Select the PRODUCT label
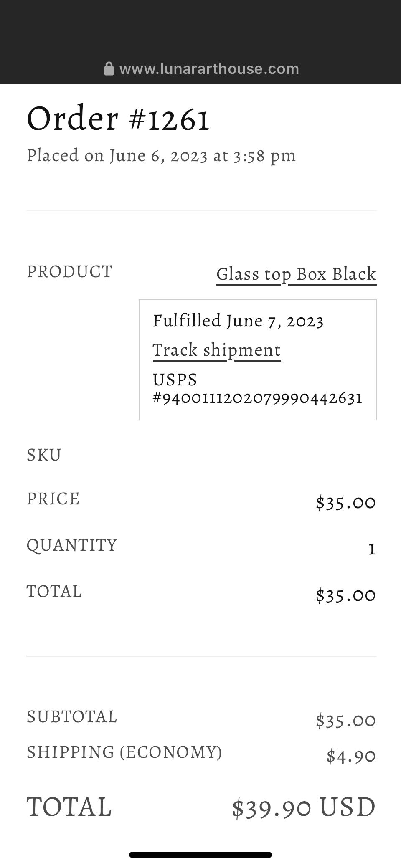This screenshot has height=868, width=401. tap(69, 272)
